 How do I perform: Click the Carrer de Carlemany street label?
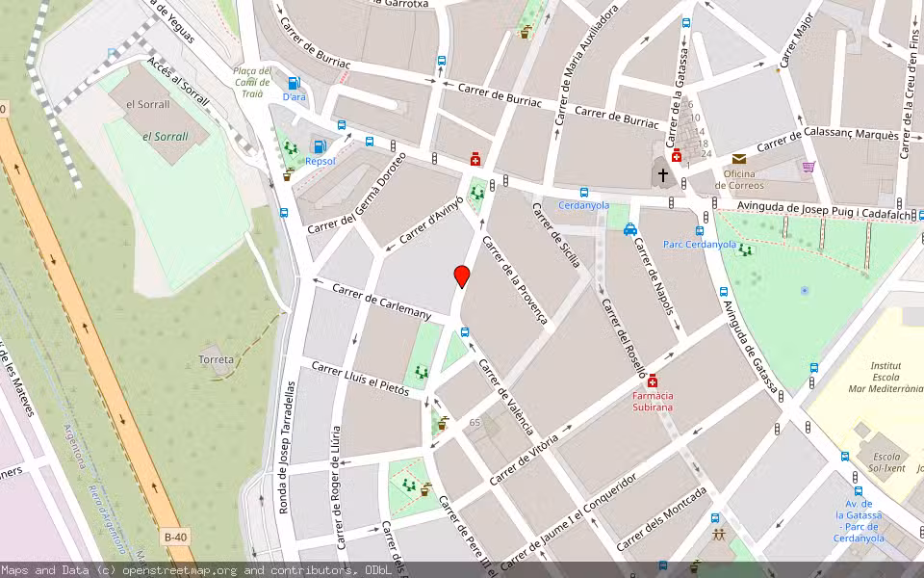(381, 302)
